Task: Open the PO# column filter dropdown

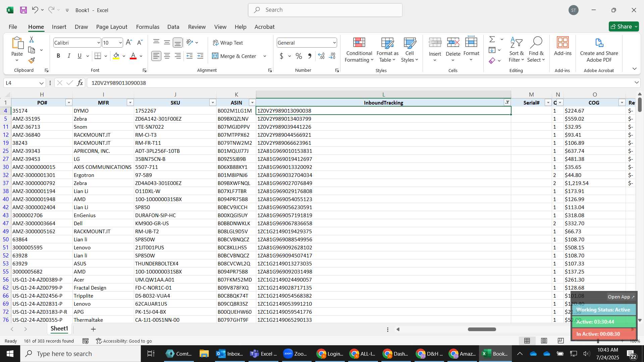Action: pos(69,103)
